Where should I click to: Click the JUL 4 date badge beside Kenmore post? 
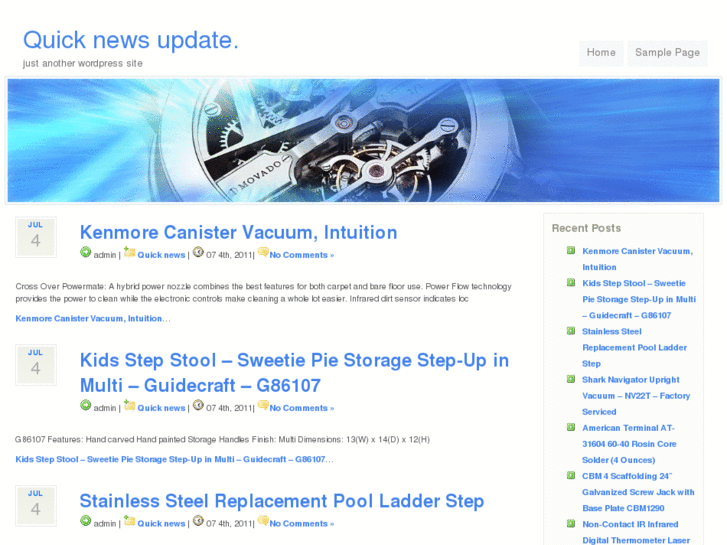point(36,237)
